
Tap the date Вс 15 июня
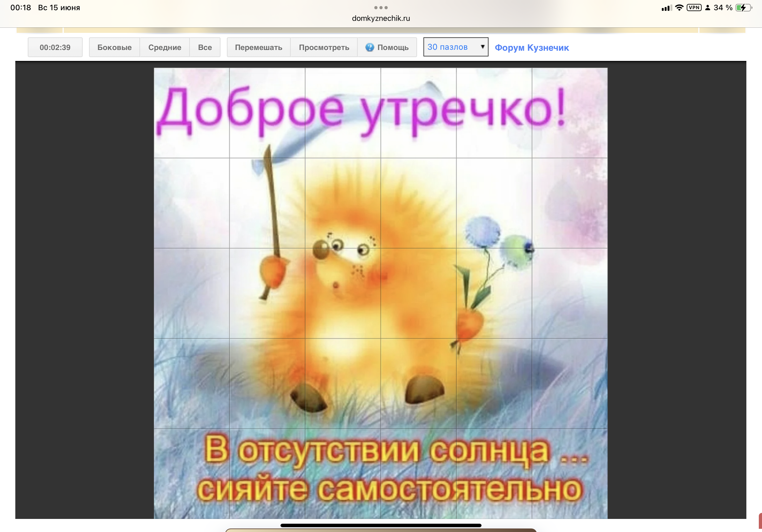[59, 8]
